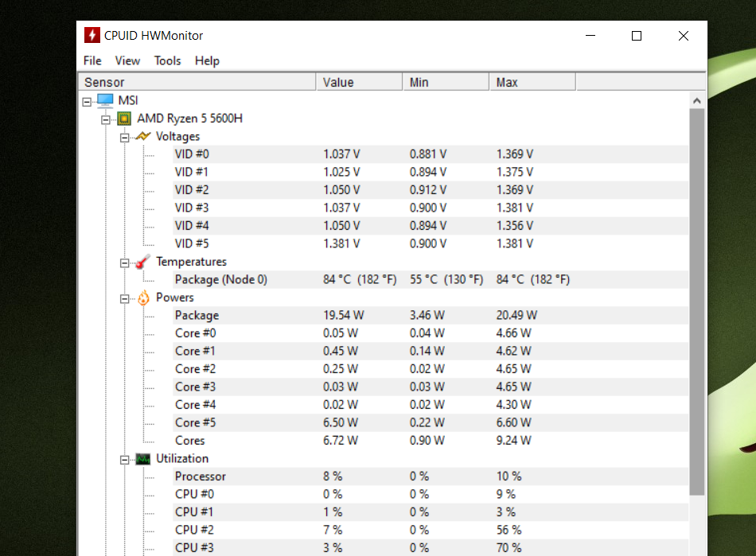Viewport: 756px width, 556px height.
Task: Click the scrollbar up arrow
Action: 696,101
